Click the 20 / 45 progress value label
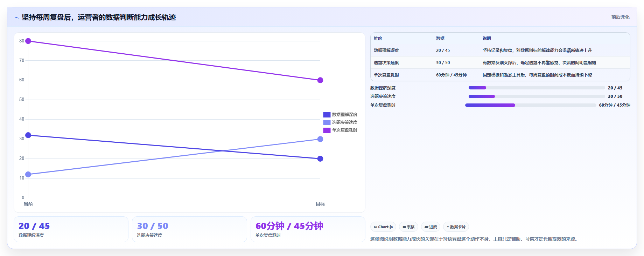The height and width of the screenshot is (256, 644). [x=615, y=88]
